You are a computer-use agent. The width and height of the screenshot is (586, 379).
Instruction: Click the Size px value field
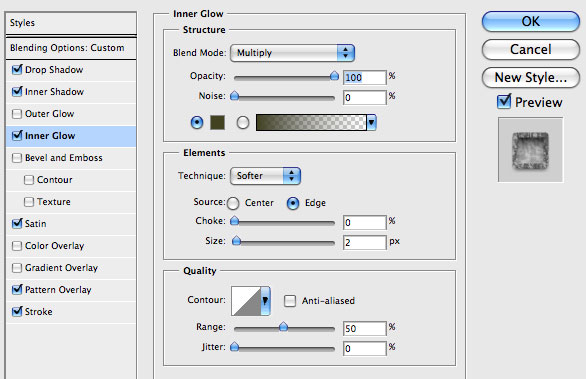(364, 243)
